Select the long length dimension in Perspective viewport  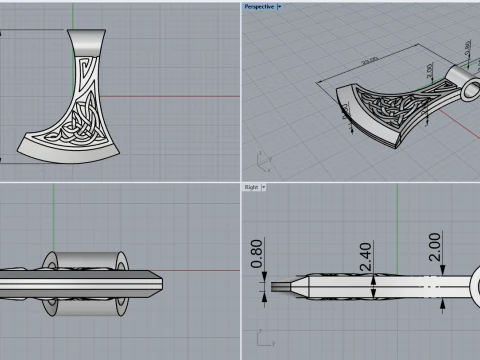click(x=370, y=61)
